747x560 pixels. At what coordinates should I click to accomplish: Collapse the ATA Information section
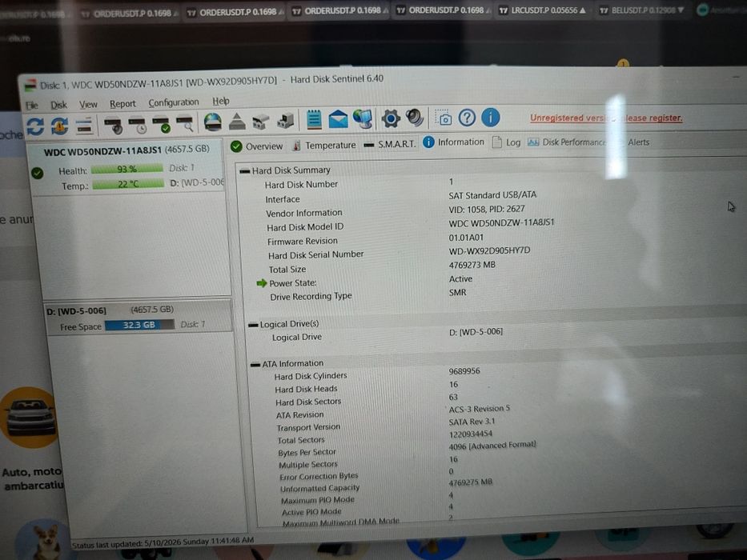pos(255,364)
